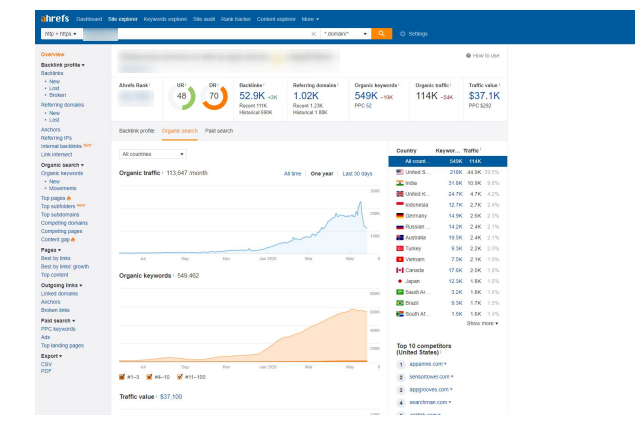This screenshot has height=442, width=635.
Task: Switch to the Paid search tab
Action: [x=218, y=131]
